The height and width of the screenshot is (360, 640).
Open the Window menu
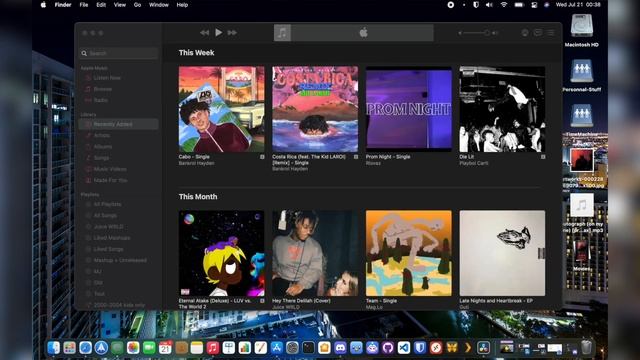click(159, 5)
